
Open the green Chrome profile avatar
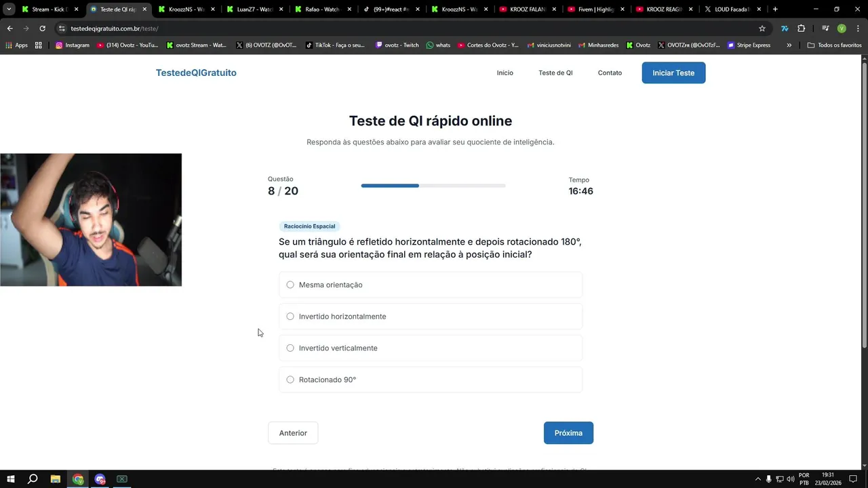[842, 28]
